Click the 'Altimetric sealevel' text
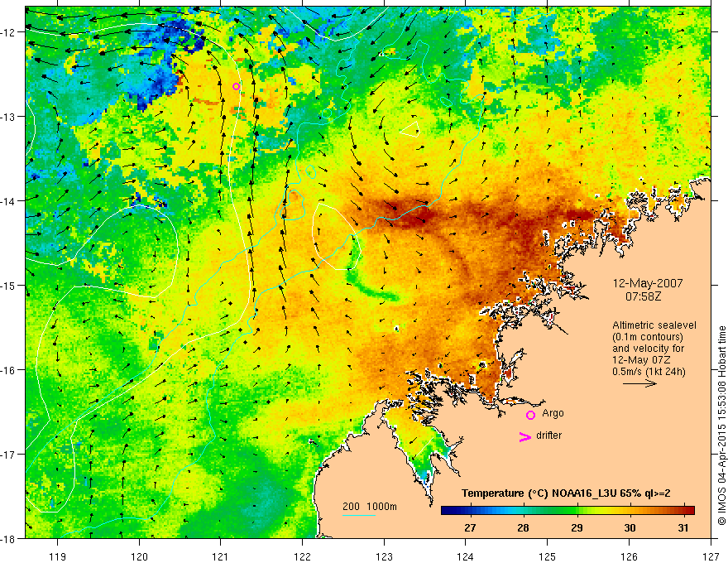The image size is (728, 563). click(x=654, y=325)
